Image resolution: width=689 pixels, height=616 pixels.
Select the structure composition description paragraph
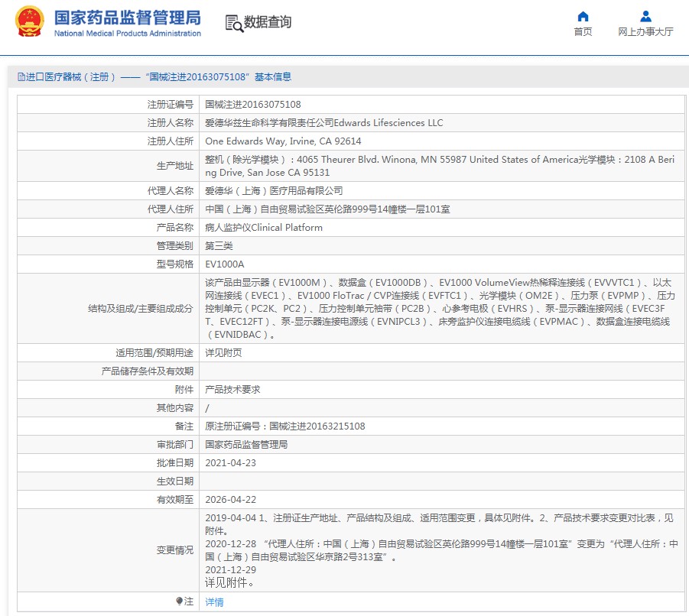pos(440,309)
